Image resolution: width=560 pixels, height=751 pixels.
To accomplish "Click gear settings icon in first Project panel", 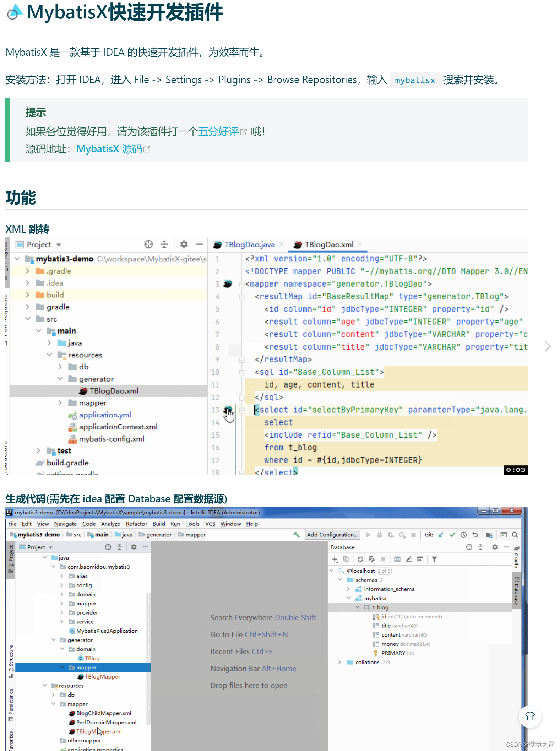I will [184, 244].
